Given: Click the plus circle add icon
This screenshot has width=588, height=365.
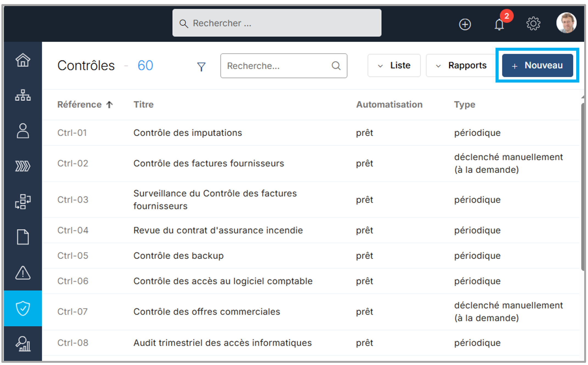Looking at the screenshot, I should (465, 24).
